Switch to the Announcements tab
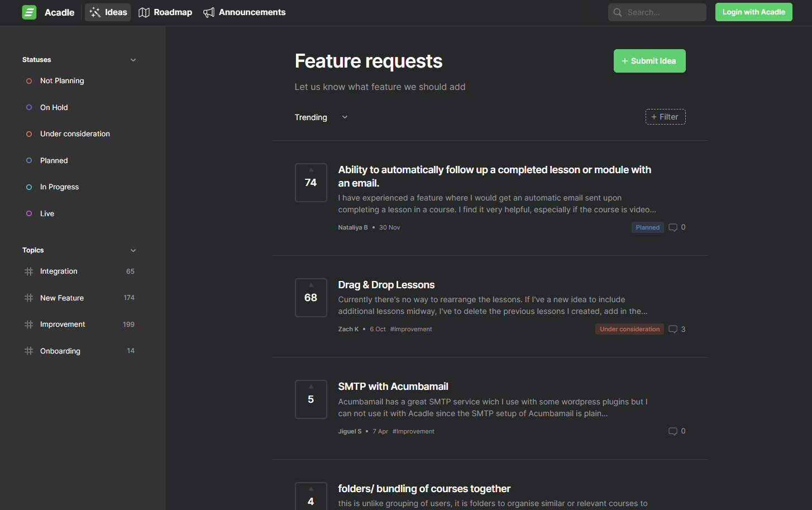 [x=245, y=12]
